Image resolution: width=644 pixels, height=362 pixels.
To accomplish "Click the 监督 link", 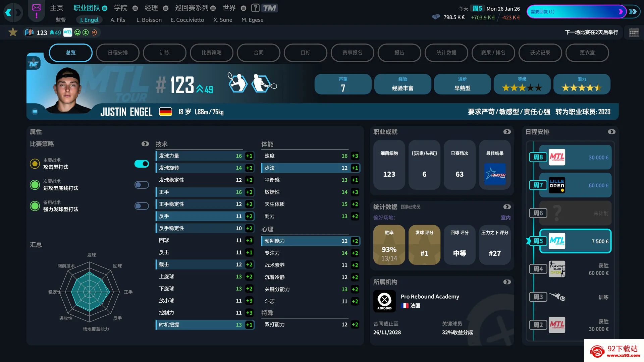I will 61,20.
